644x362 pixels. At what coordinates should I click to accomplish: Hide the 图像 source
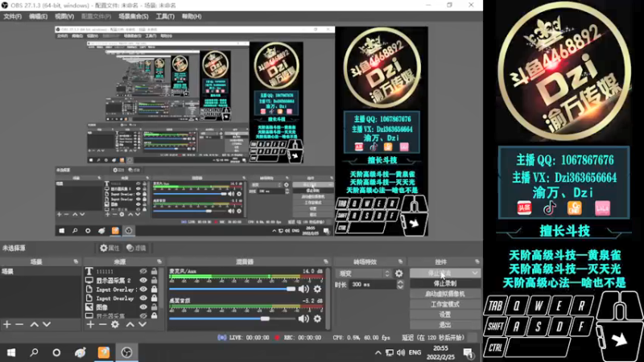tap(143, 307)
